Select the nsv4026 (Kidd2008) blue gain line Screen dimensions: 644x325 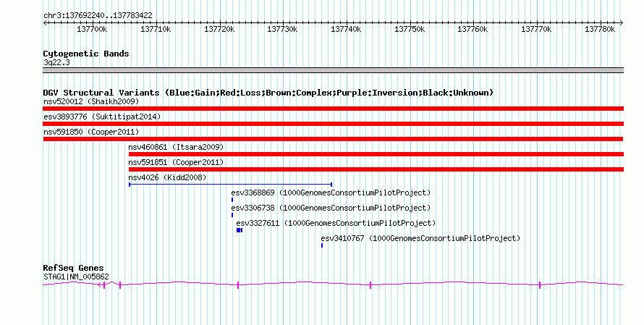coord(230,185)
